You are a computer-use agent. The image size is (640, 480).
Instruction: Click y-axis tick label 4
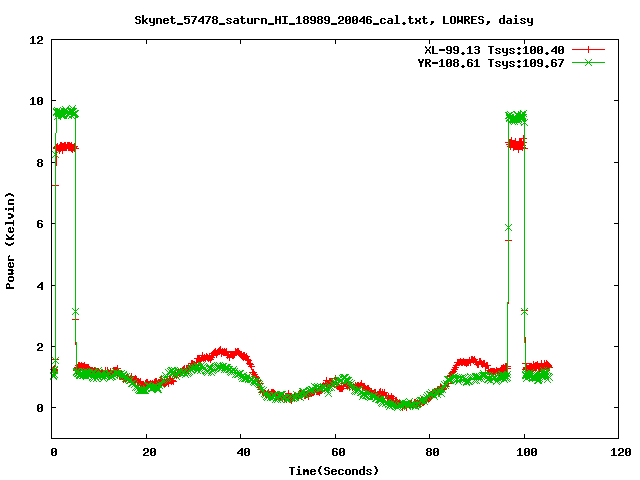(40, 286)
